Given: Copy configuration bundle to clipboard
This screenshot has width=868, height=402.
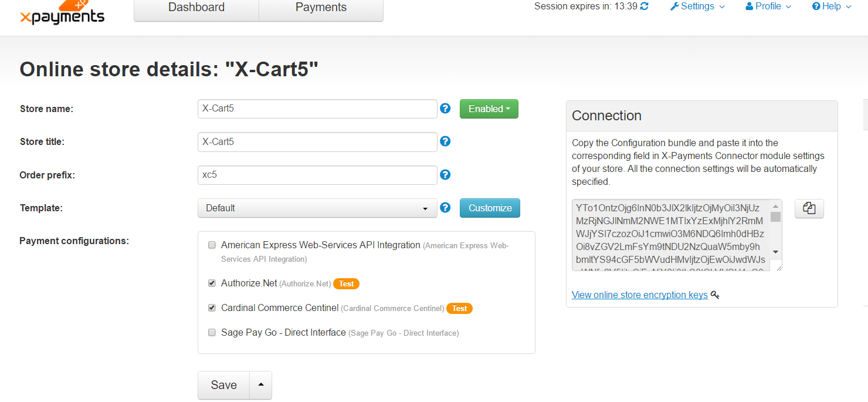Looking at the screenshot, I should click(809, 208).
